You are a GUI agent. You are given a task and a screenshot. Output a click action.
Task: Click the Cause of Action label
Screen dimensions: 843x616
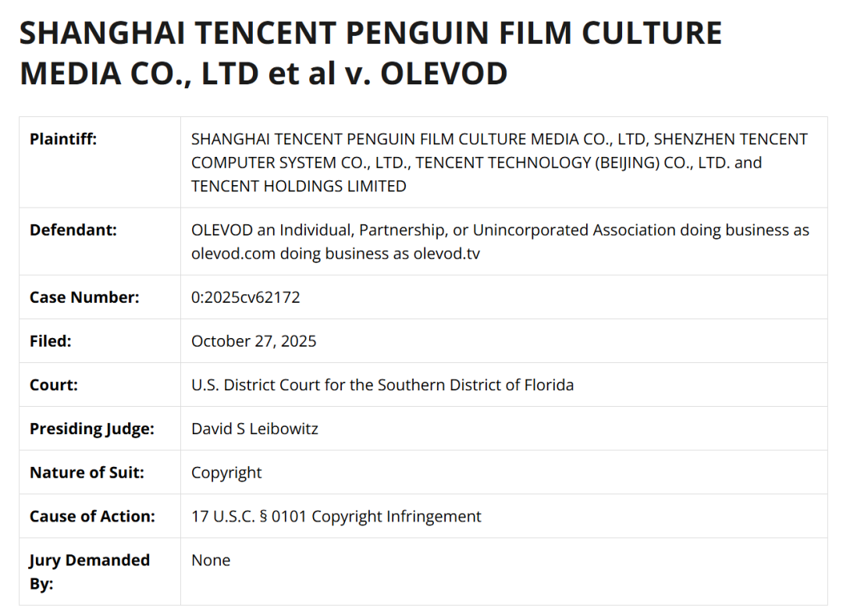click(92, 516)
